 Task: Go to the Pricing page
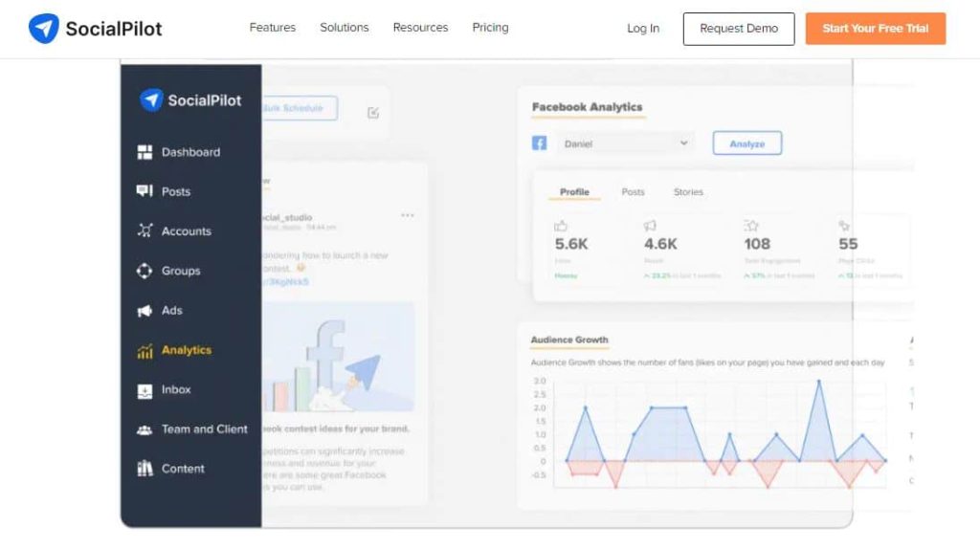click(x=491, y=28)
